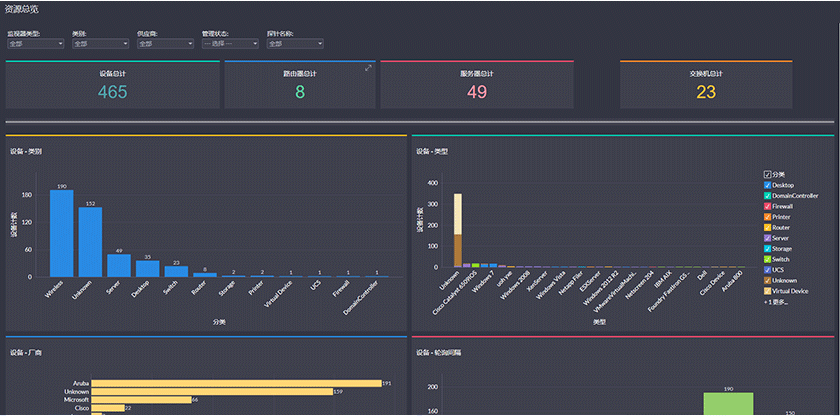Click the Cisco Device axis label
The height and width of the screenshot is (417, 840).
[712, 284]
